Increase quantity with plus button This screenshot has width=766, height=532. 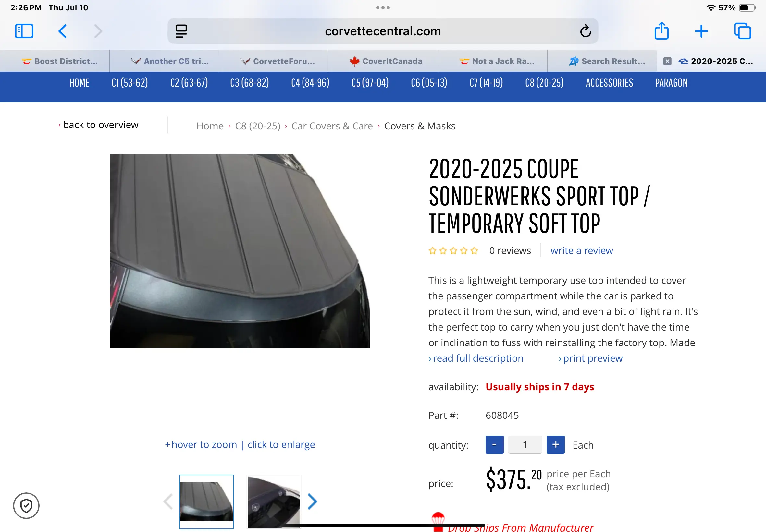pyautogui.click(x=555, y=445)
